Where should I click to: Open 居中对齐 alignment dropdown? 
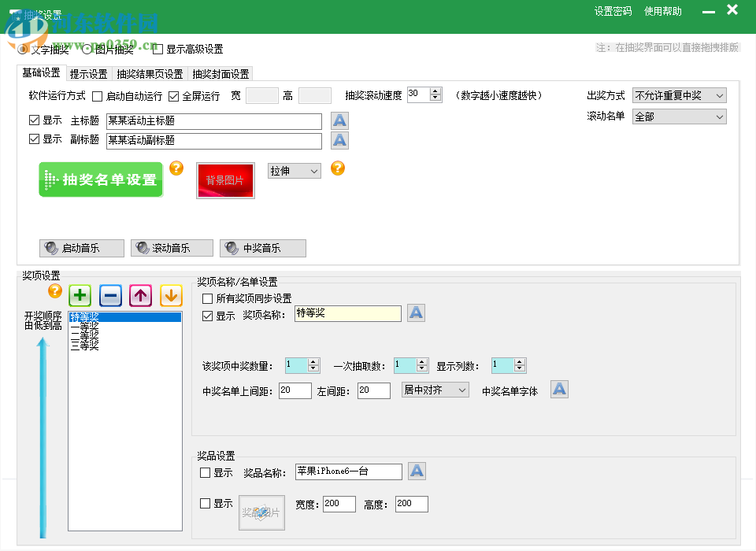pos(435,390)
